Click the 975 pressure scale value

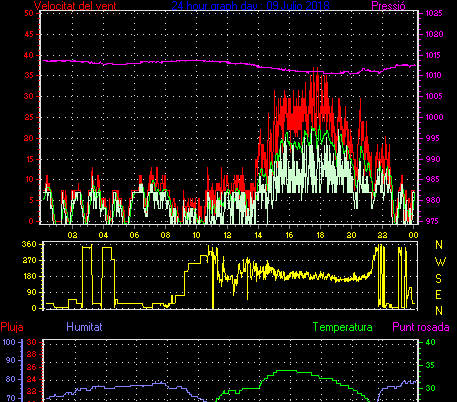click(432, 221)
